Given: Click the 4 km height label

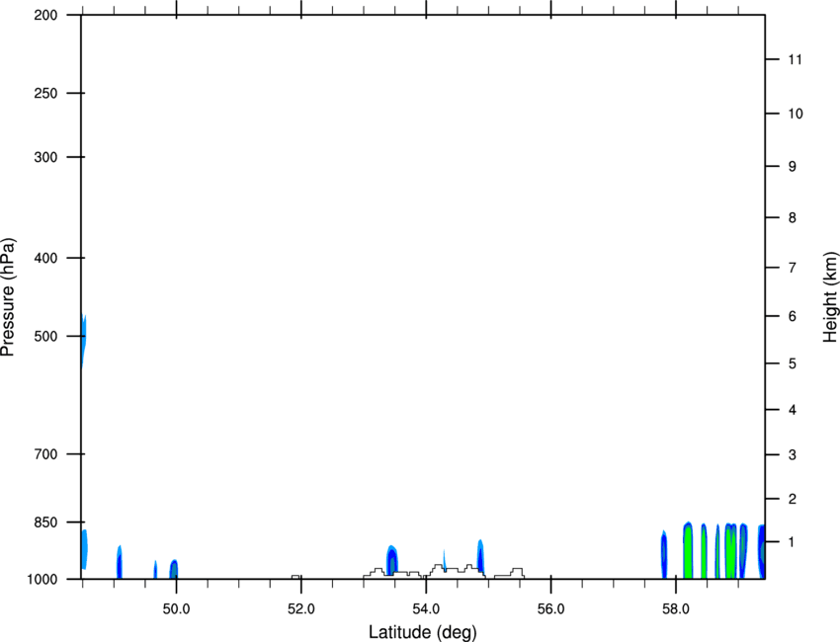Looking at the screenshot, I should (792, 410).
